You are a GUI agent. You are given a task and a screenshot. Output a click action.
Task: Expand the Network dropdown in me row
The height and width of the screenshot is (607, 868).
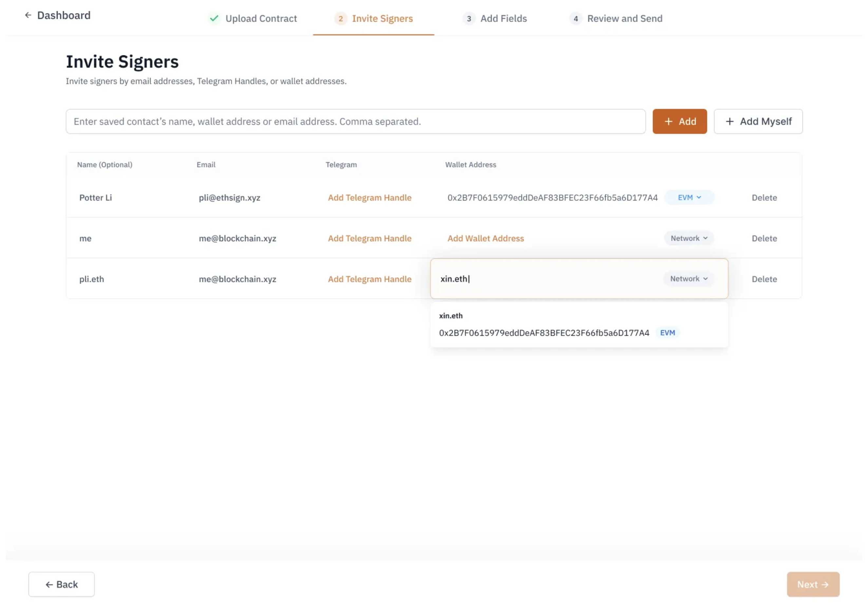click(689, 238)
